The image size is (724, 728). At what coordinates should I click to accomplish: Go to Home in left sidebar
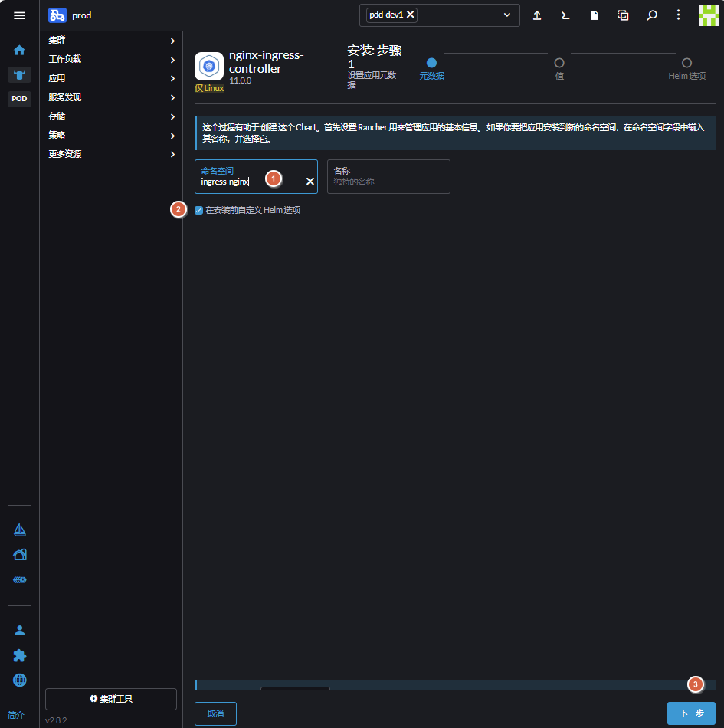[20, 51]
